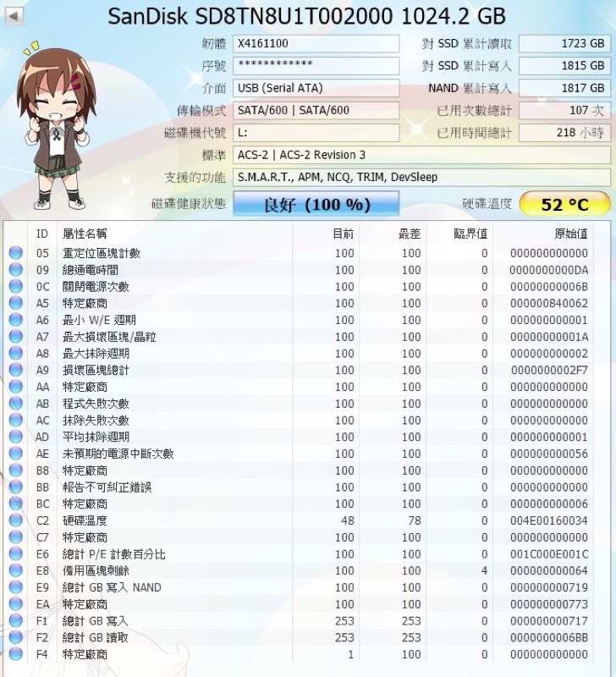
Task: Click the anime mascot character image
Action: point(55,126)
